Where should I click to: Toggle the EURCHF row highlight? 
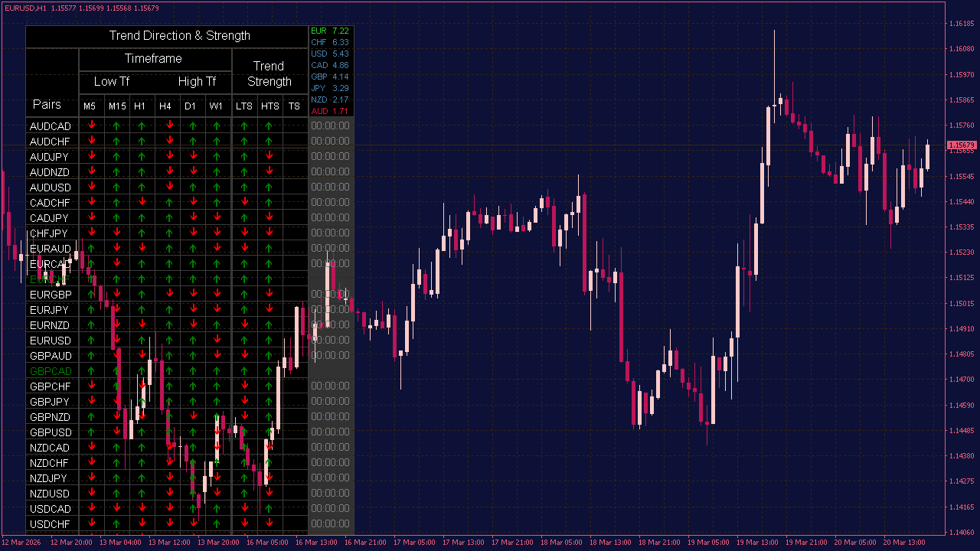pos(51,279)
